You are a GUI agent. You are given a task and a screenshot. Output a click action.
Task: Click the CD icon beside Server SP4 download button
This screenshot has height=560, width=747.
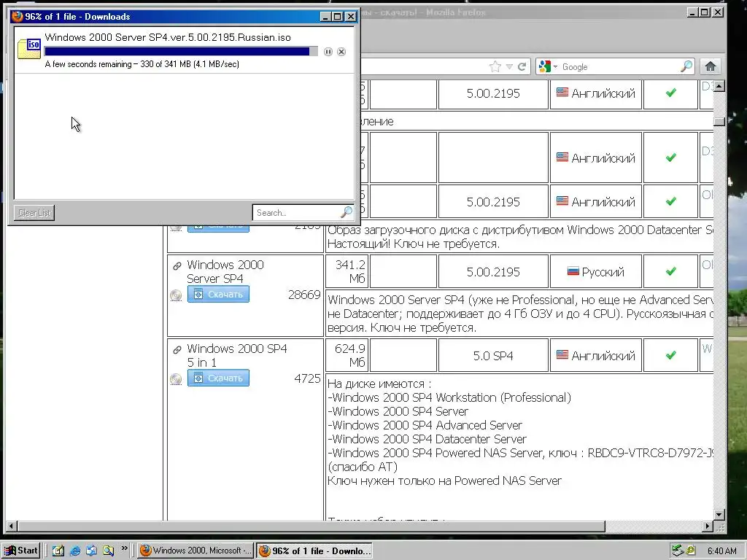pos(176,295)
